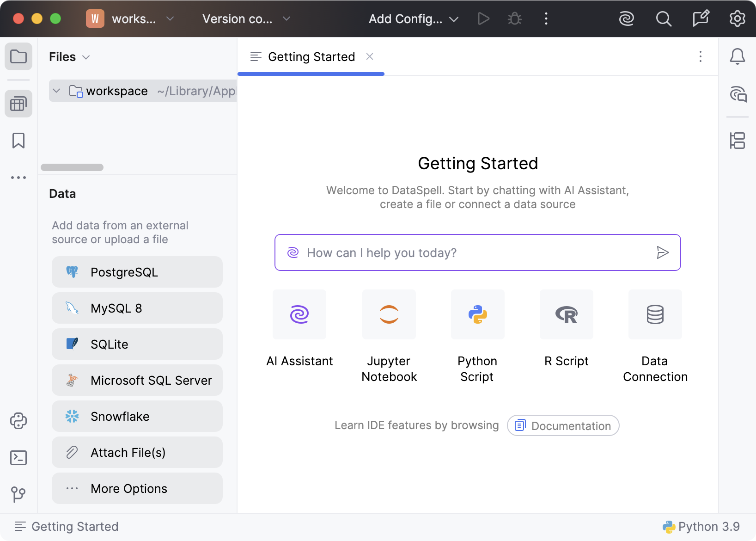Open the Git version control tool window
756x541 pixels.
click(18, 494)
